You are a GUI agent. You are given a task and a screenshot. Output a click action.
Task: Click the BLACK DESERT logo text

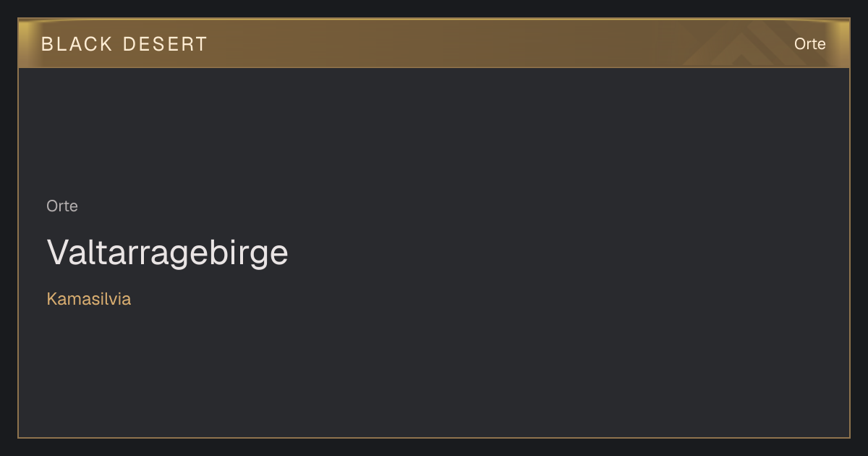click(124, 44)
